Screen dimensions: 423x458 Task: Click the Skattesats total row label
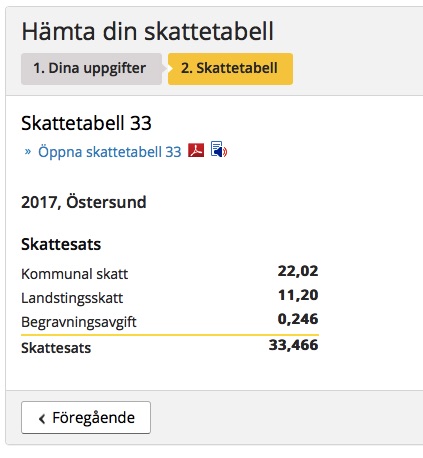pyautogui.click(x=56, y=348)
